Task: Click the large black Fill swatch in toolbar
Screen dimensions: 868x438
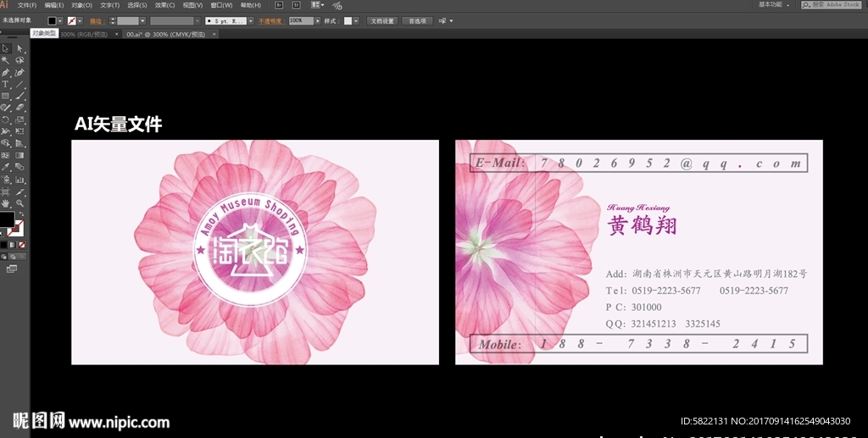Action: [6, 219]
